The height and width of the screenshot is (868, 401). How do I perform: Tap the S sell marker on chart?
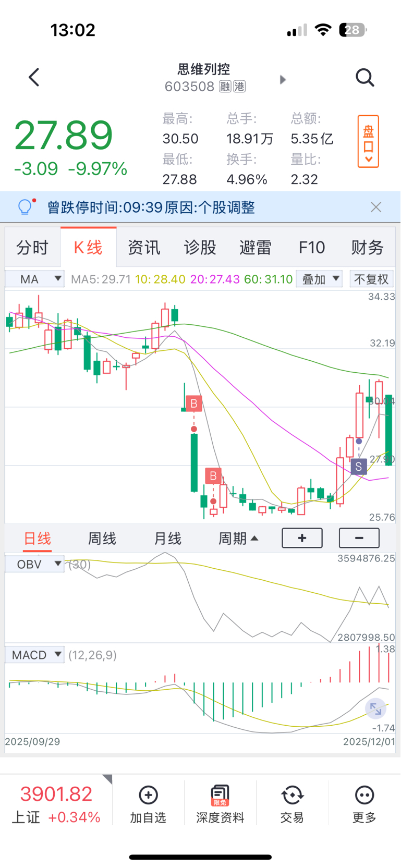[x=359, y=467]
